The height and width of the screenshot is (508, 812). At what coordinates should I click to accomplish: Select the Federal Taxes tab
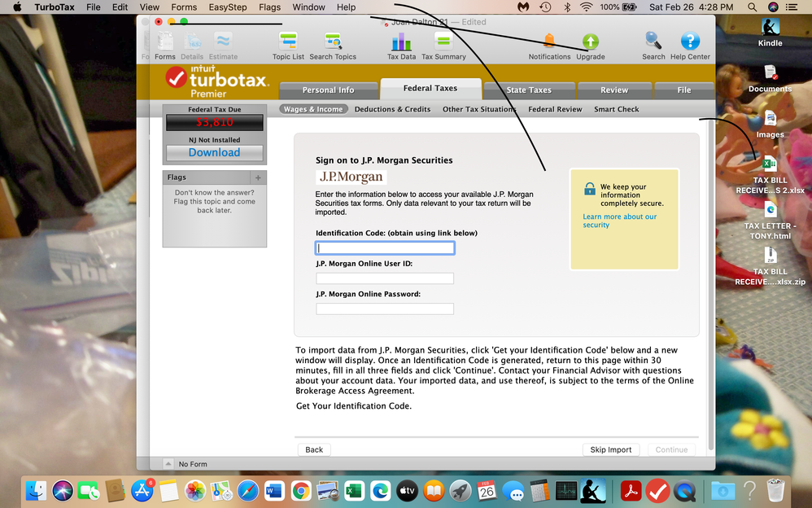(430, 89)
